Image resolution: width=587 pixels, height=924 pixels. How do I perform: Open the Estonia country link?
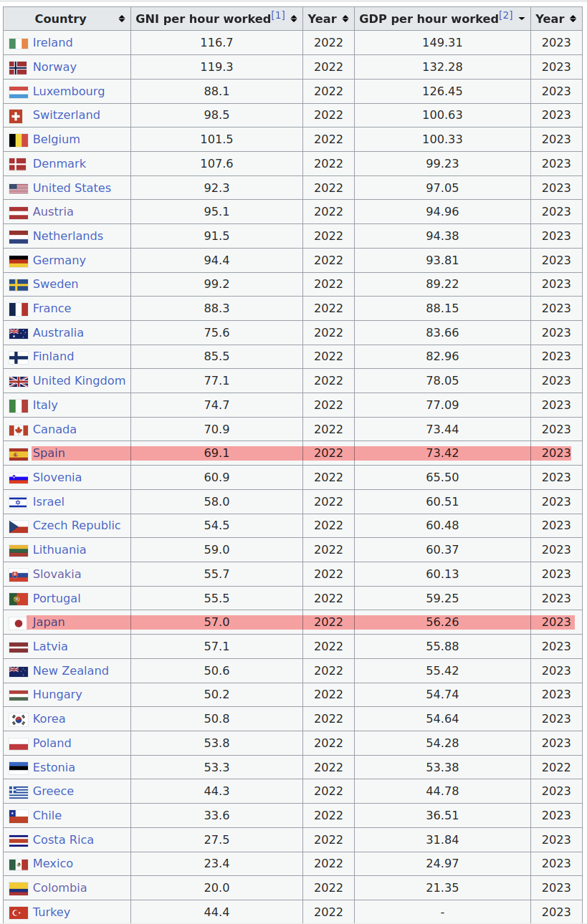[54, 768]
